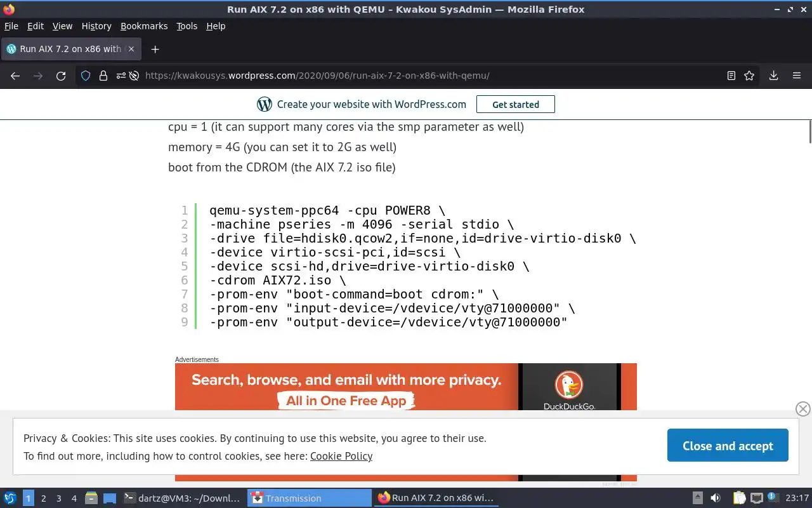Open the clipboard tray icon
The image size is (812, 508).
coord(739,498)
